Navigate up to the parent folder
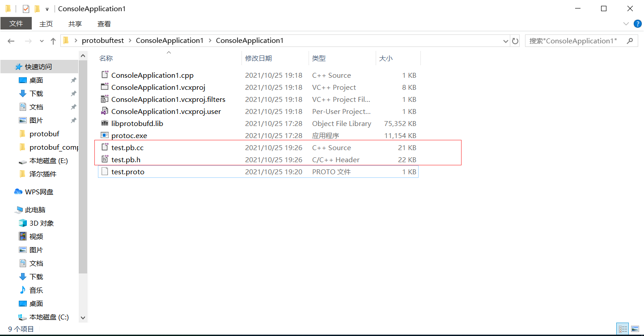 [53, 41]
